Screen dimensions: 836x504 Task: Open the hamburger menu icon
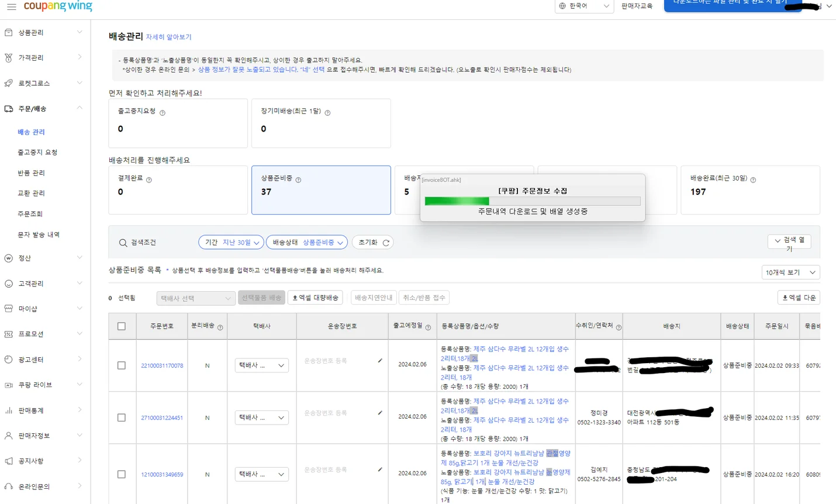(x=12, y=7)
